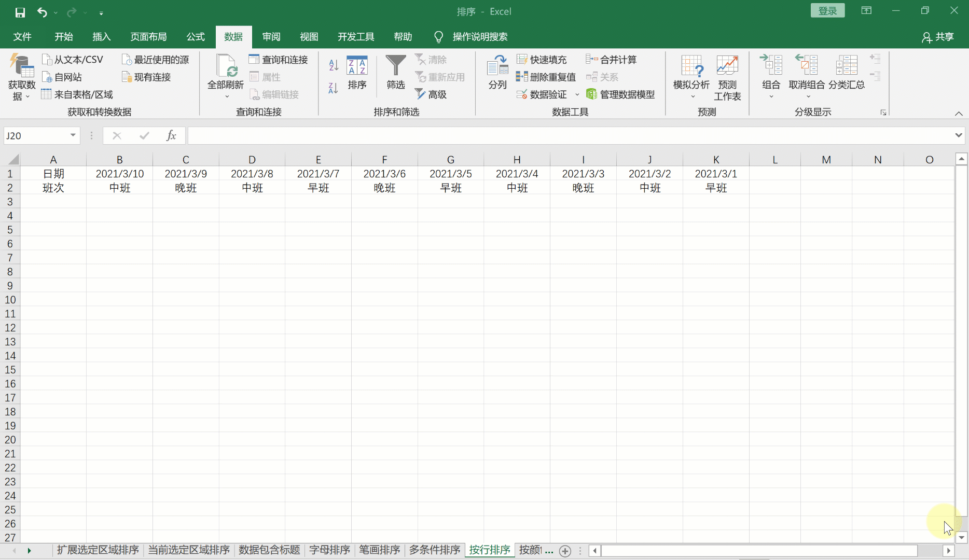This screenshot has width=969, height=560.
Task: Click the Login (登录) button
Action: [x=827, y=11]
